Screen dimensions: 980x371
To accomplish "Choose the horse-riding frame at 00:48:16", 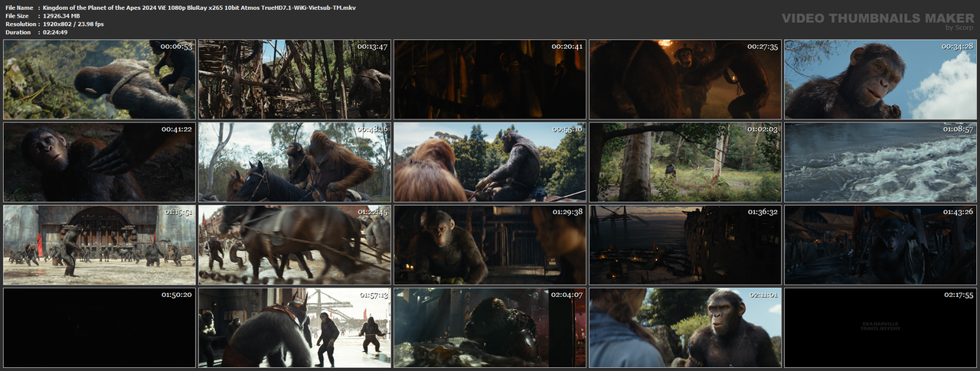I will [295, 162].
